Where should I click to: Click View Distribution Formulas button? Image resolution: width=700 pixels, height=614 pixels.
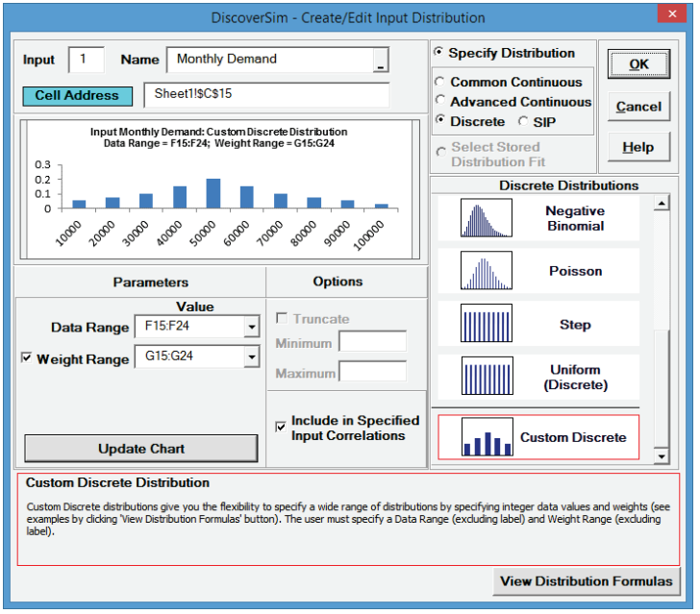(x=587, y=581)
